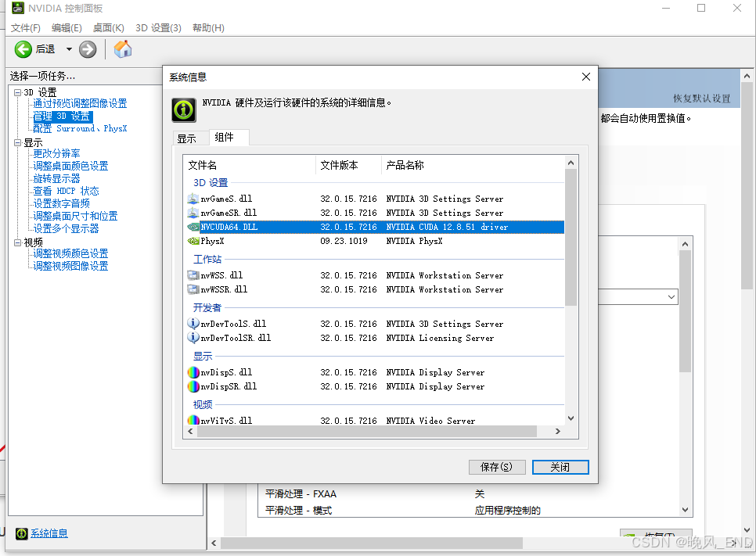Click the icon beside nvGameS.dll
Viewport: 756px width, 556px height.
[193, 199]
